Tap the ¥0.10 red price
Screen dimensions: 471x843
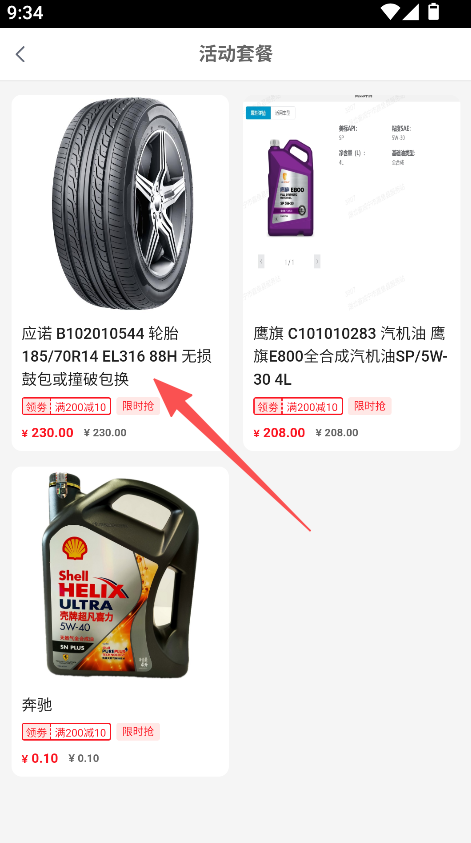coord(40,759)
